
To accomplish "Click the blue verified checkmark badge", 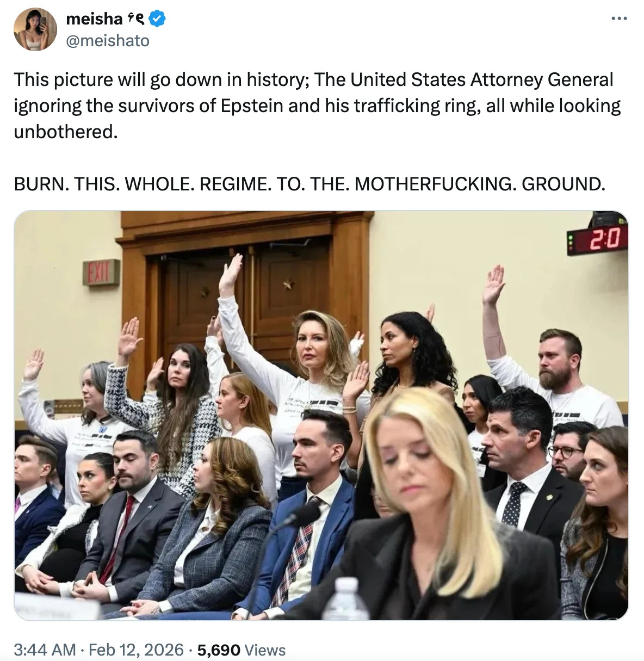I will pos(158,20).
